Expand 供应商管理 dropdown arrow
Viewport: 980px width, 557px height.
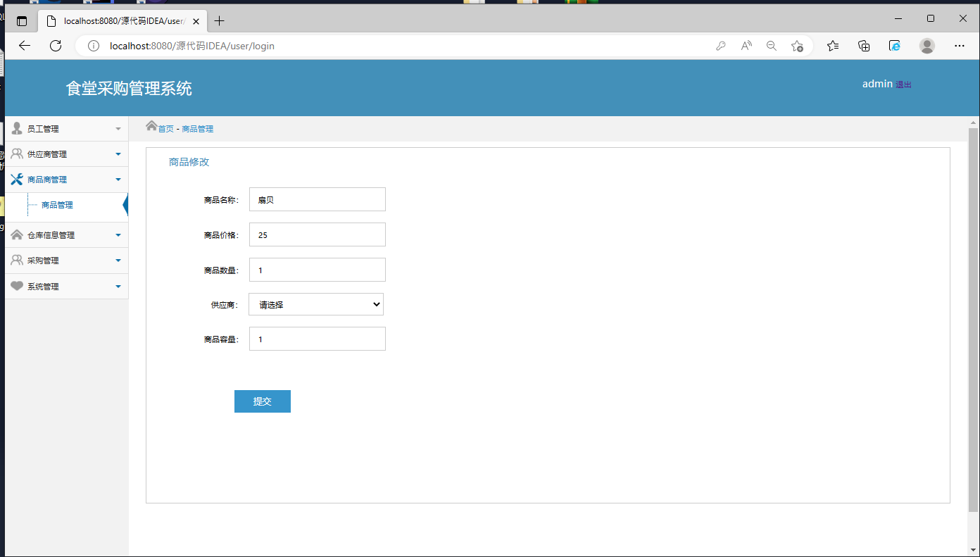coord(118,154)
